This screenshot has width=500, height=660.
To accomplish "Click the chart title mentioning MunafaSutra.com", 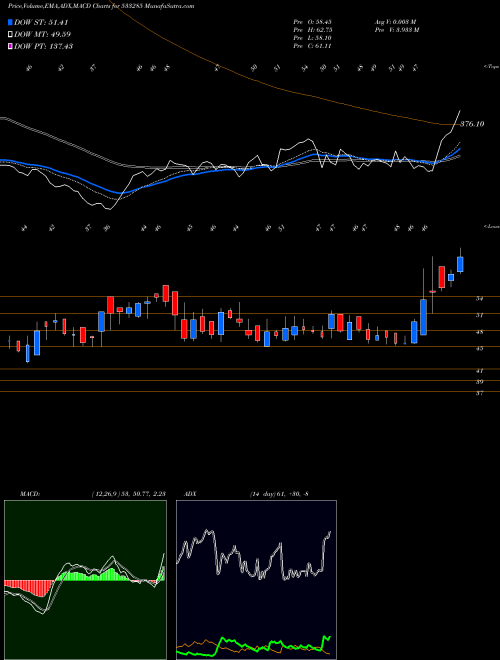I will (x=101, y=6).
